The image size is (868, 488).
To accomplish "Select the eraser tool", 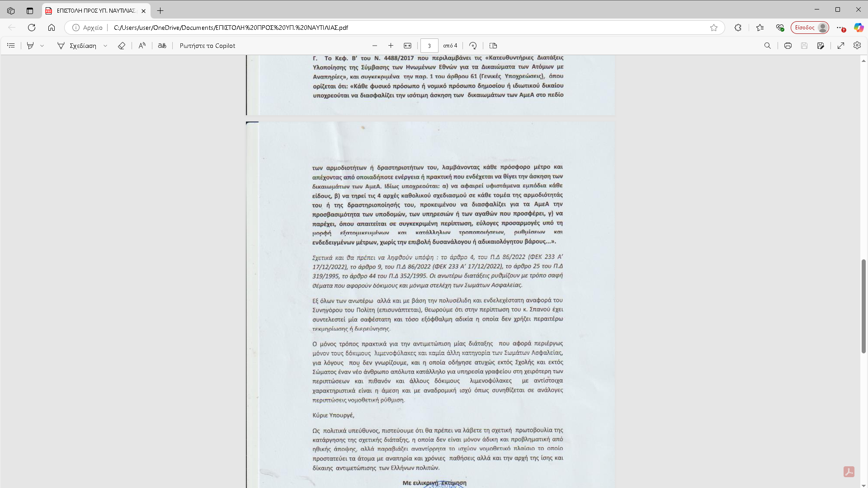I will tap(121, 46).
